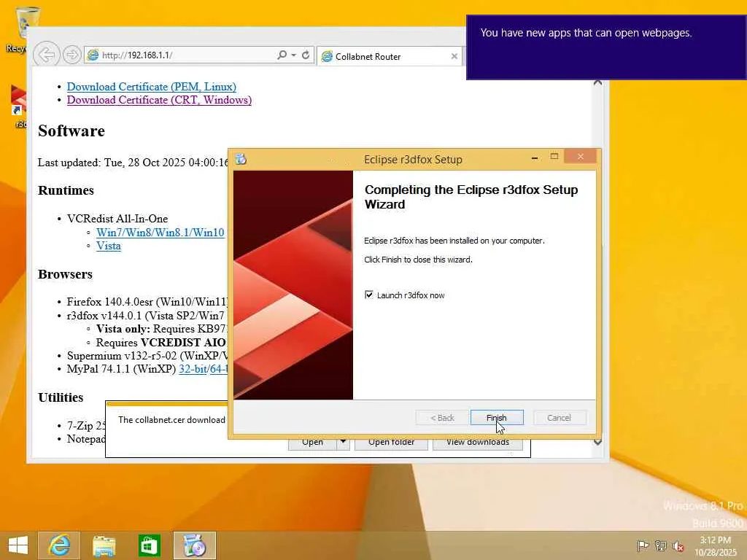Open Action Center flag in system tray
Screen dimensions: 747x560
[x=643, y=545]
